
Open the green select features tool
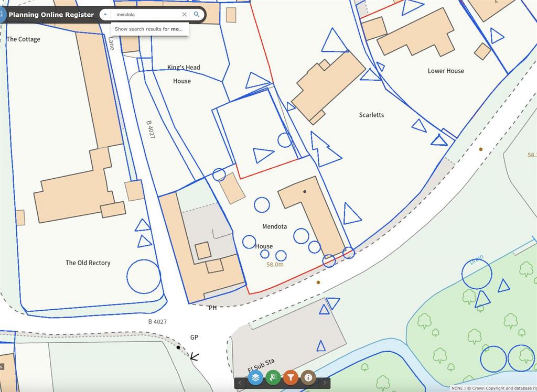(x=273, y=378)
